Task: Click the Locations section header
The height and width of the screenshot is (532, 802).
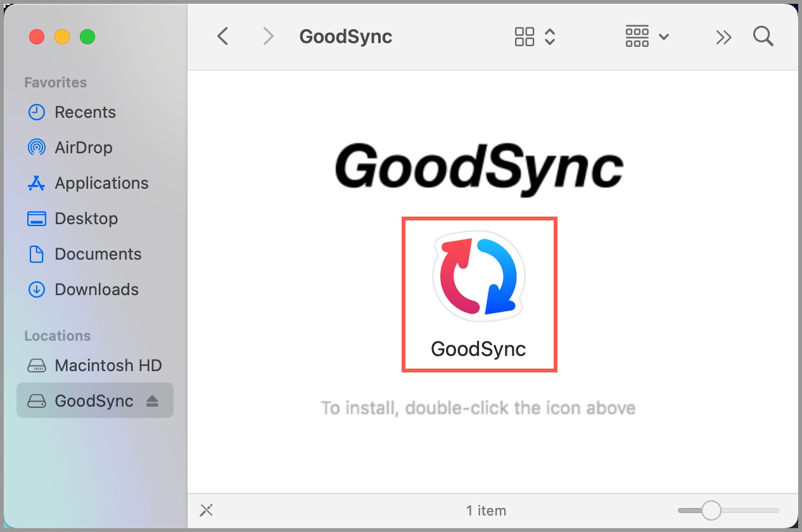Action: point(58,336)
